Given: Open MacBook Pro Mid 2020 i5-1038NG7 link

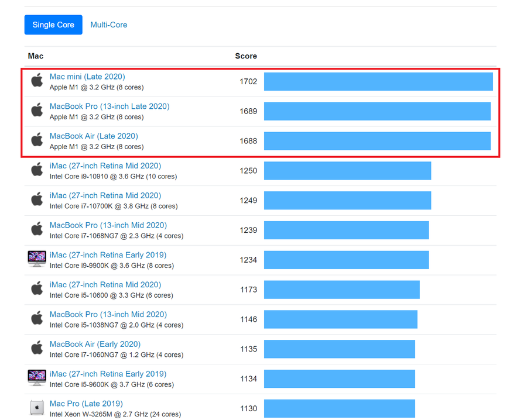Looking at the screenshot, I should point(108,315).
